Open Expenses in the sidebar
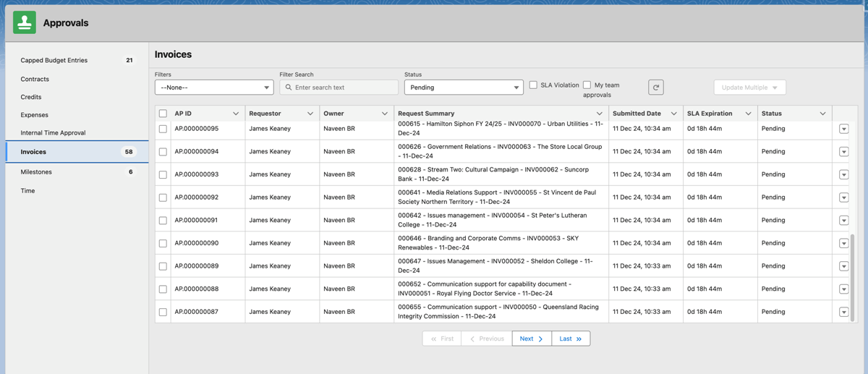The height and width of the screenshot is (374, 868). [x=77, y=115]
